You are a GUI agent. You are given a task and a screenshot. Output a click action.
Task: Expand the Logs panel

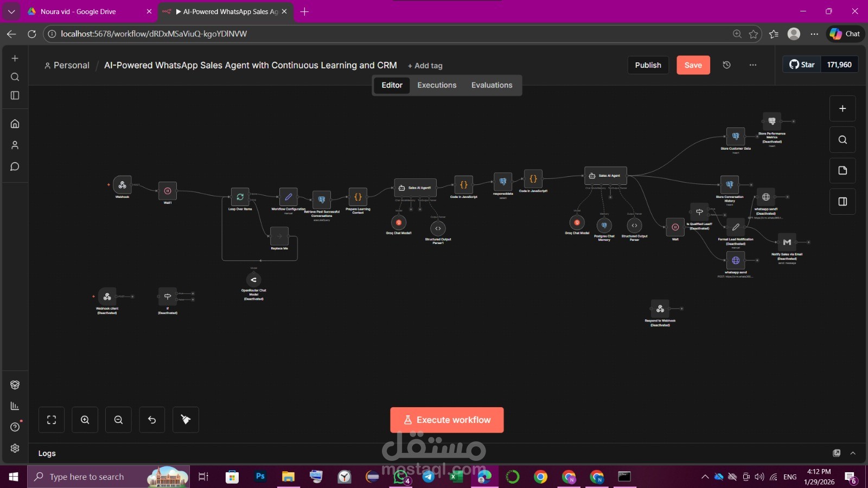coord(853,453)
